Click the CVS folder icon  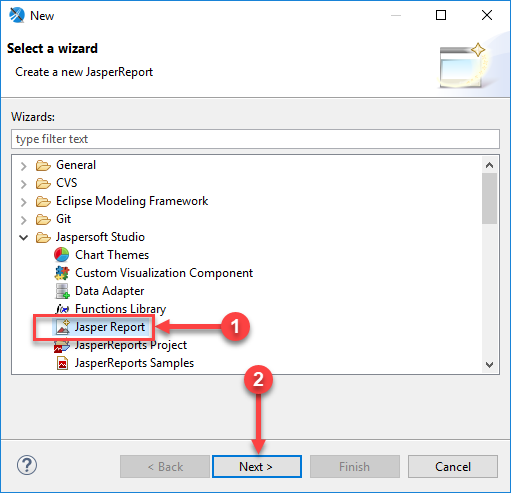click(x=43, y=183)
